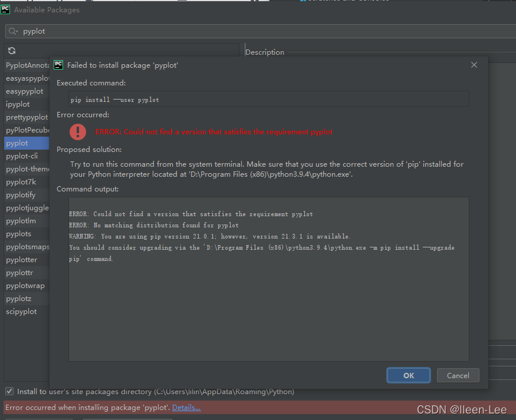Click inside the executed command field
This screenshot has width=516, height=420.
[268, 99]
